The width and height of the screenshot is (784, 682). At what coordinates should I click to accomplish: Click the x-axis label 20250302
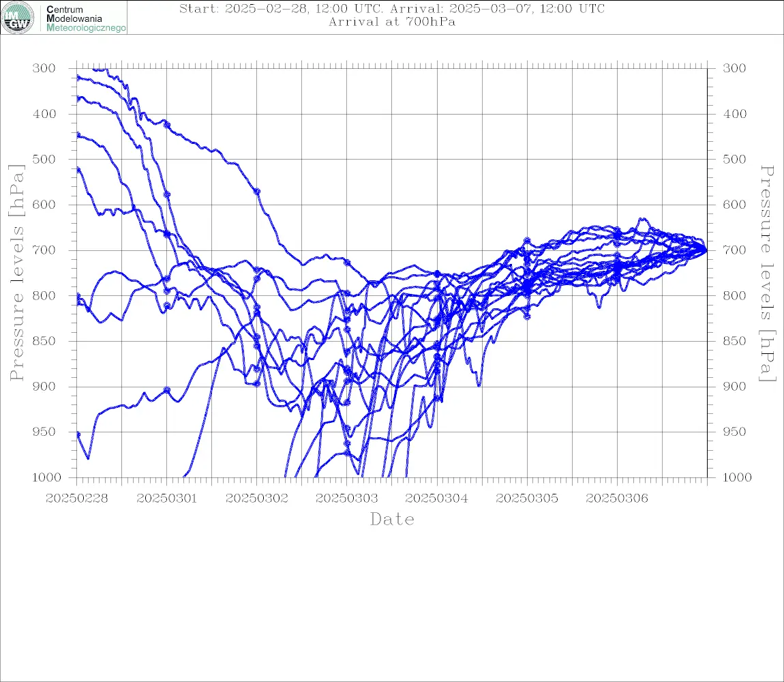pos(257,499)
